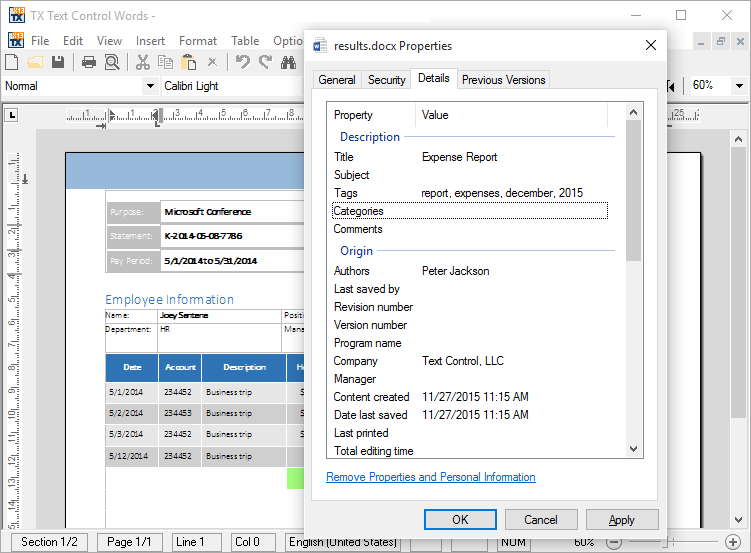Viewport: 751px width, 553px height.
Task: Select the Categories property field
Action: pyautogui.click(x=469, y=211)
